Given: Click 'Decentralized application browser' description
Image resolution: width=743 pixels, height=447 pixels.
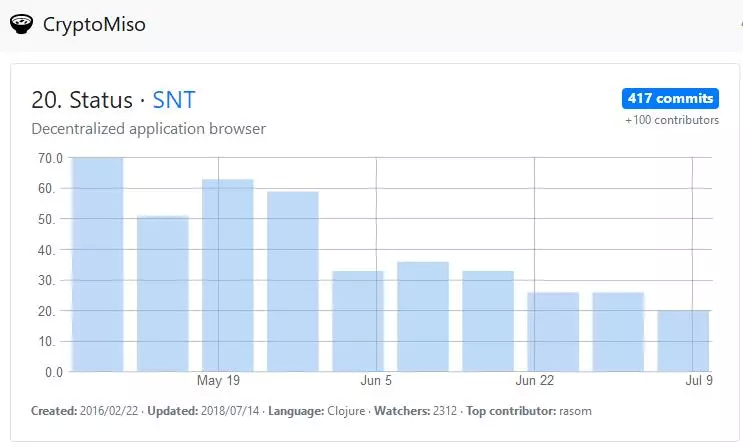Looking at the screenshot, I should 148,128.
